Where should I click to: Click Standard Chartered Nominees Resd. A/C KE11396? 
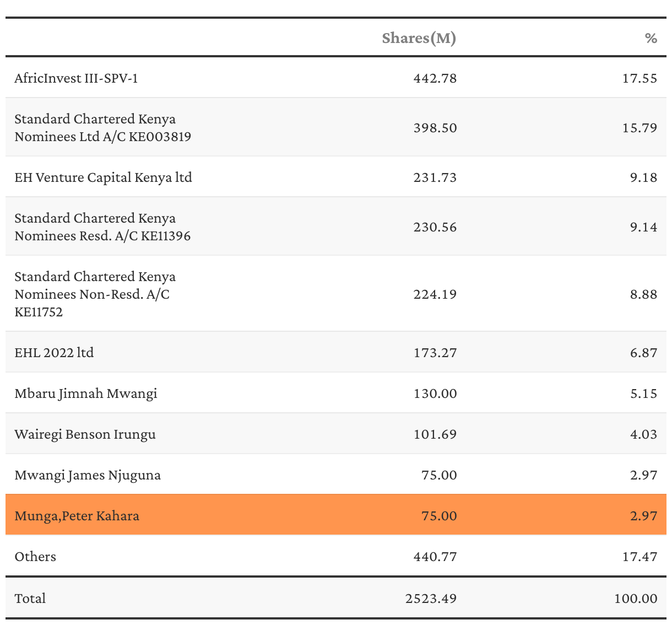(x=102, y=227)
